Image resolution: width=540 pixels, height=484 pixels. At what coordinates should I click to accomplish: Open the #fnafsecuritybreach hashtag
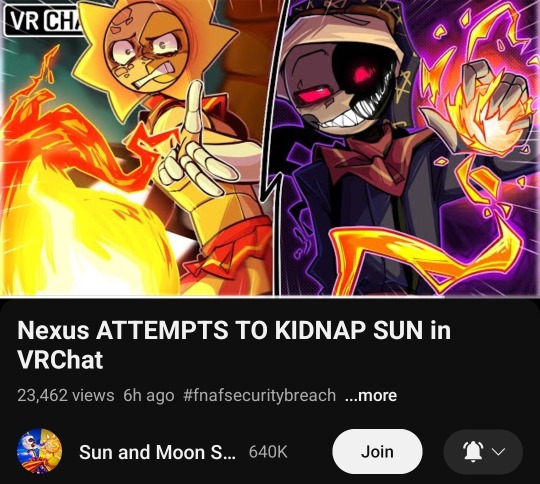[x=260, y=395]
